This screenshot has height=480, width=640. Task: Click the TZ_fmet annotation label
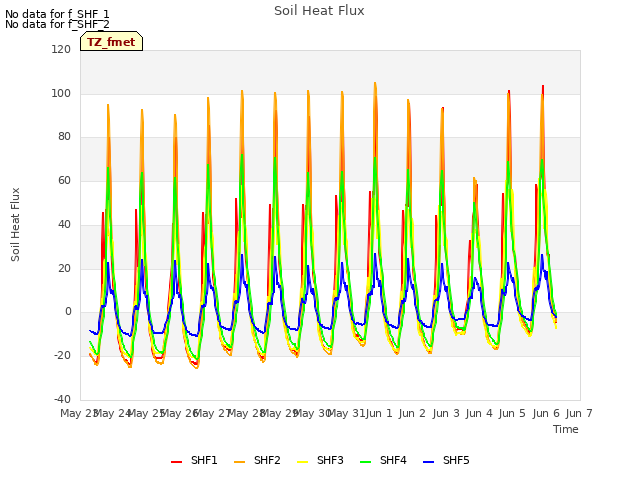(x=111, y=42)
